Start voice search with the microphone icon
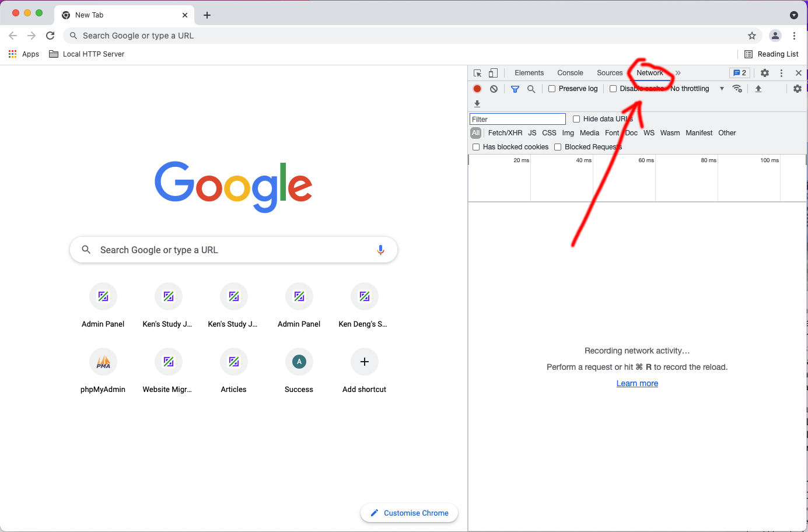 click(x=380, y=250)
